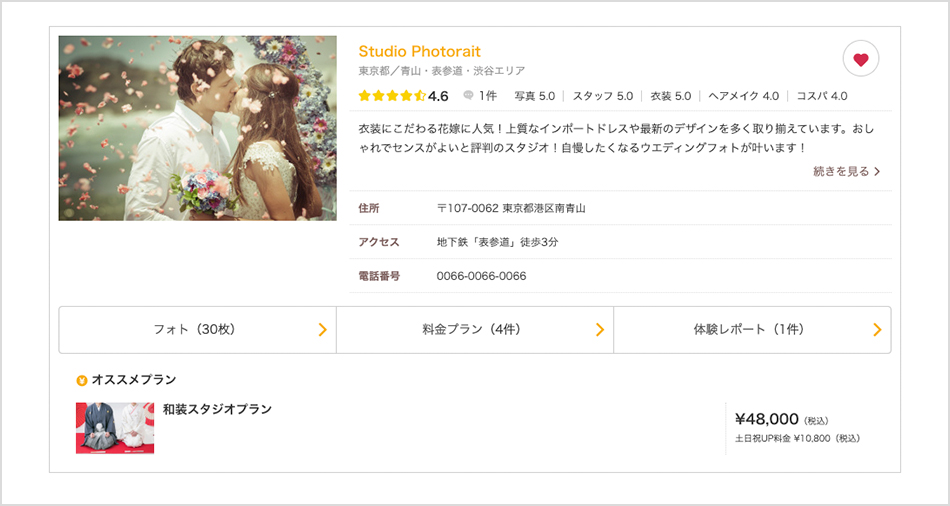Click the 1件 review count
Screen dimensions: 950x506
(x=487, y=96)
